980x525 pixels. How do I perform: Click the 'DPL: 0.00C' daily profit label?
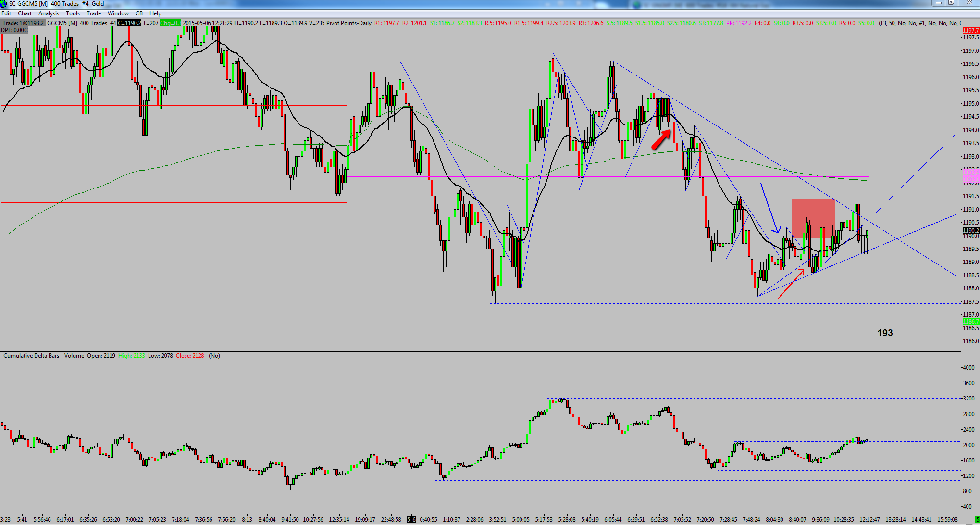click(x=14, y=30)
